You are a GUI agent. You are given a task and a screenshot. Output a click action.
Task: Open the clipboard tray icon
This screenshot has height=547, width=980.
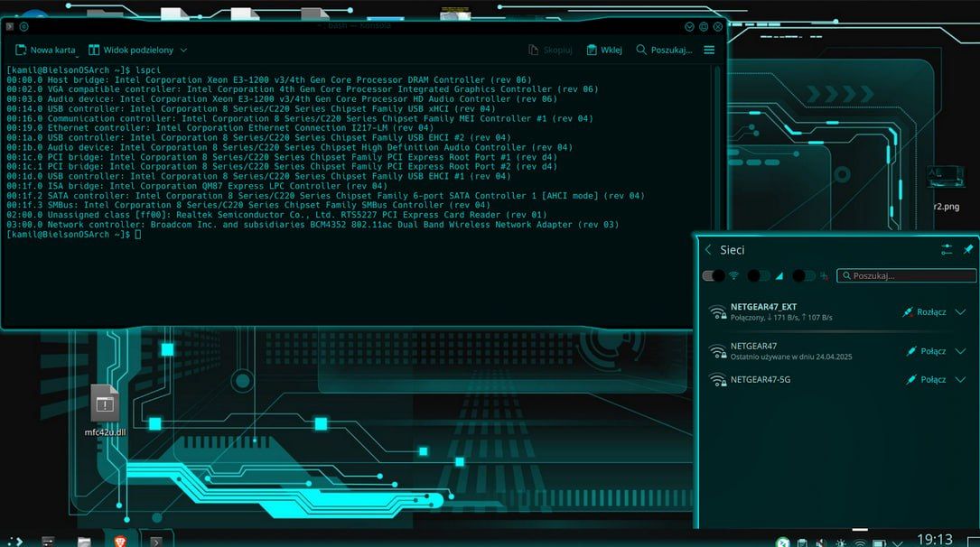[x=802, y=542]
